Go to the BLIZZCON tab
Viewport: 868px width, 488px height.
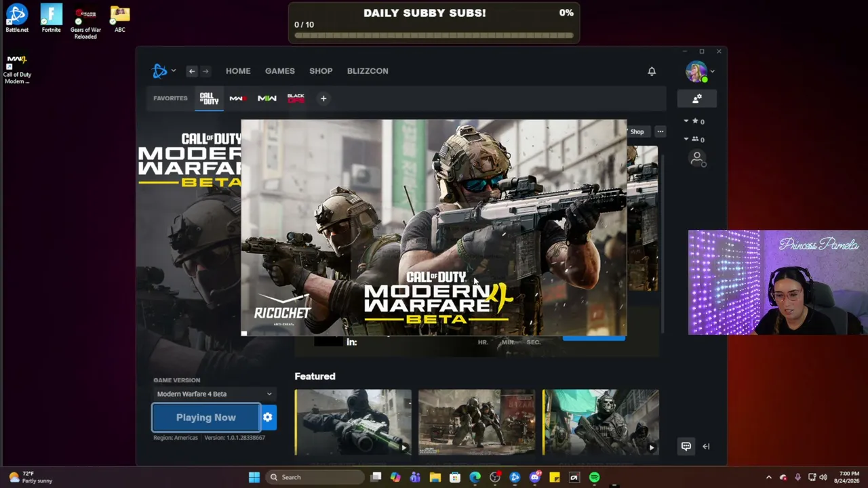click(368, 71)
